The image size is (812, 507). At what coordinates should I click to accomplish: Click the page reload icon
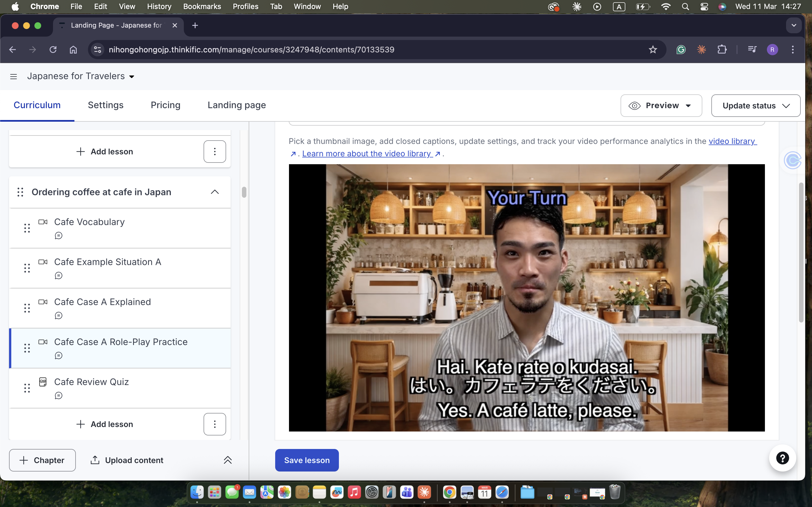point(53,49)
